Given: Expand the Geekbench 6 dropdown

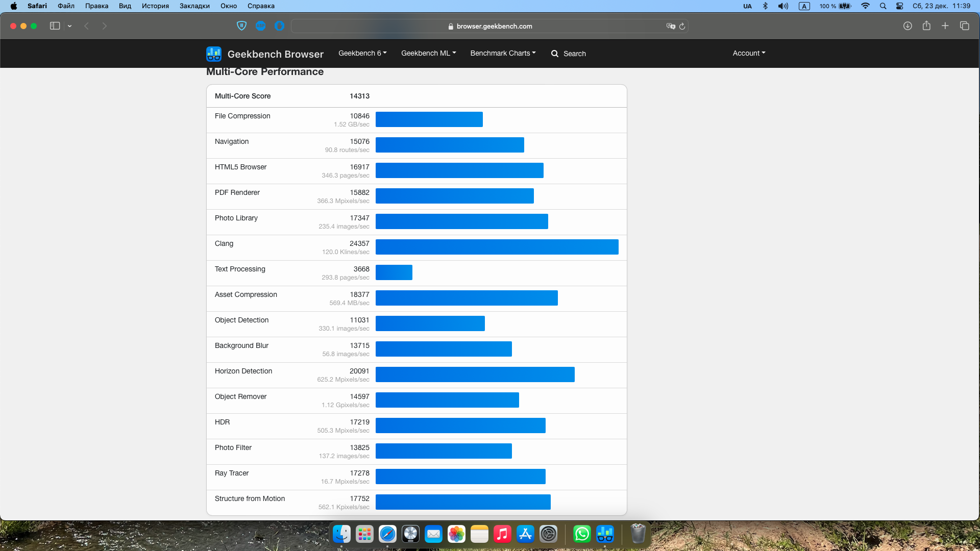Looking at the screenshot, I should (x=362, y=53).
